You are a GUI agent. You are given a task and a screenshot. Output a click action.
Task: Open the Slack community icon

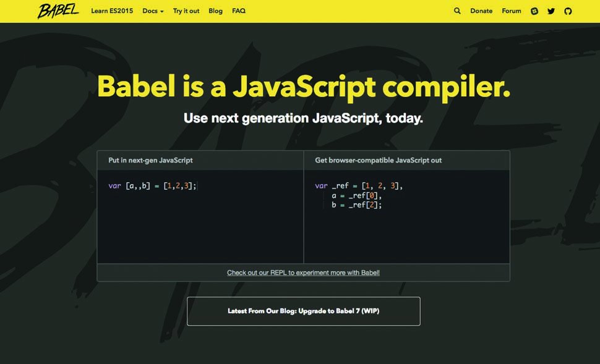[x=534, y=11]
